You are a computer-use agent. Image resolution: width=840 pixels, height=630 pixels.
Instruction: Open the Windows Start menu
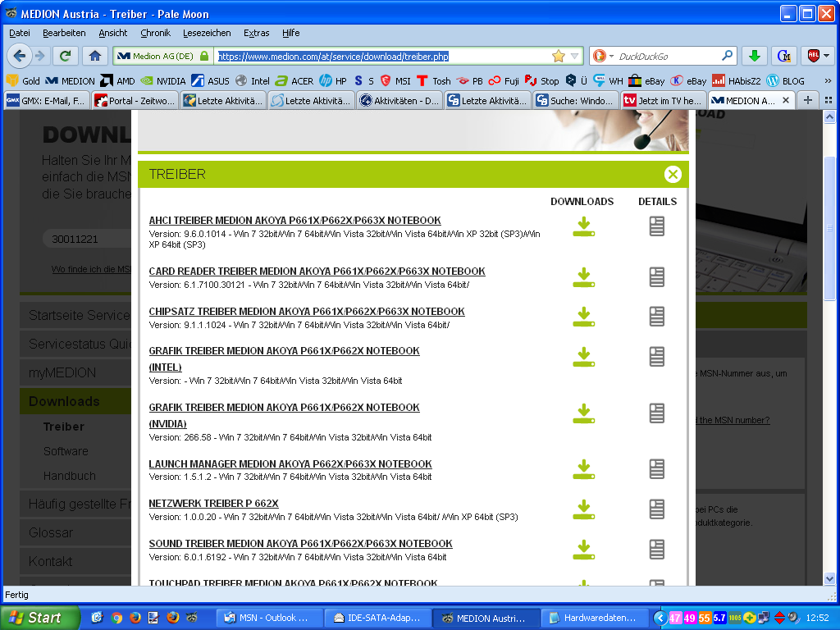pos(39,618)
